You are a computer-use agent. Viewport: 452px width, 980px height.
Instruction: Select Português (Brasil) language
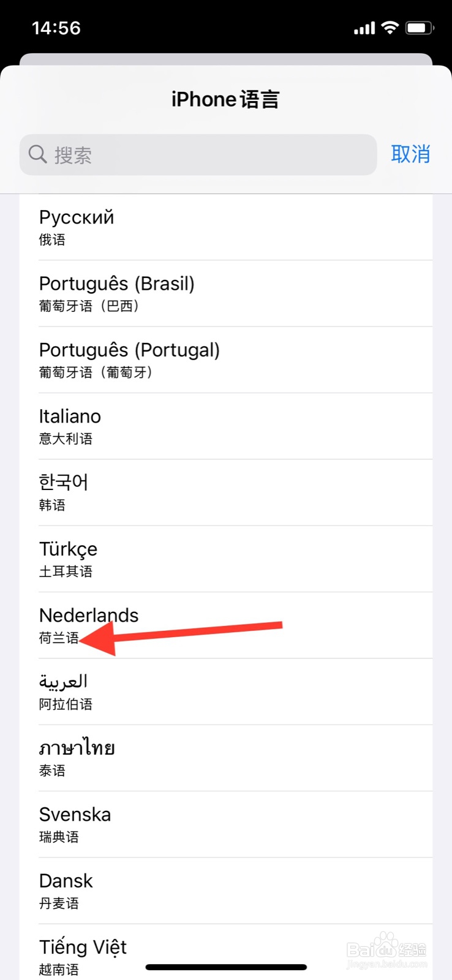pos(226,293)
